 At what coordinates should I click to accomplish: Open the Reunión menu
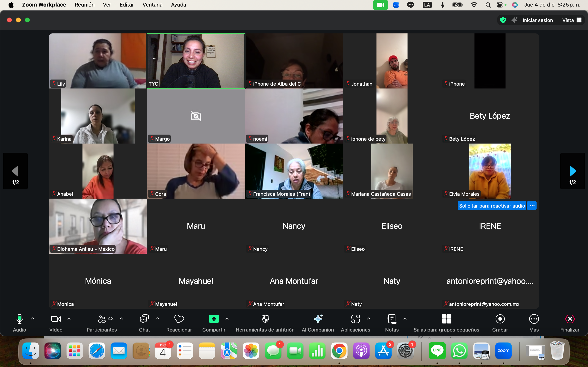(85, 5)
